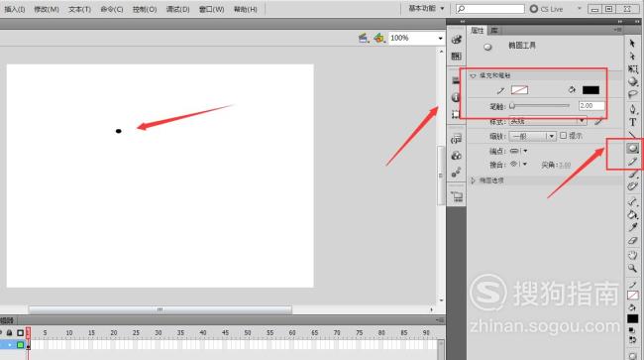Open the Debug (D) menu
The height and width of the screenshot is (360, 644).
(x=177, y=9)
